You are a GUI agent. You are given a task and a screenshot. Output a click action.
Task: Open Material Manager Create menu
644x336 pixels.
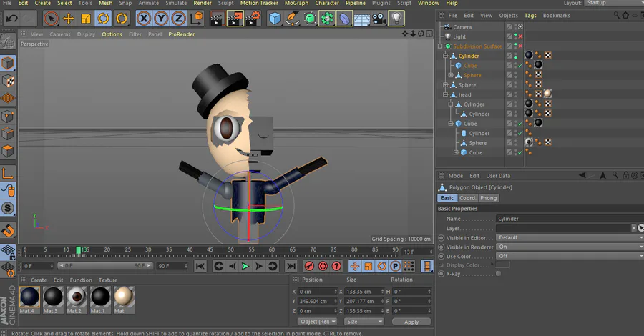click(x=39, y=280)
